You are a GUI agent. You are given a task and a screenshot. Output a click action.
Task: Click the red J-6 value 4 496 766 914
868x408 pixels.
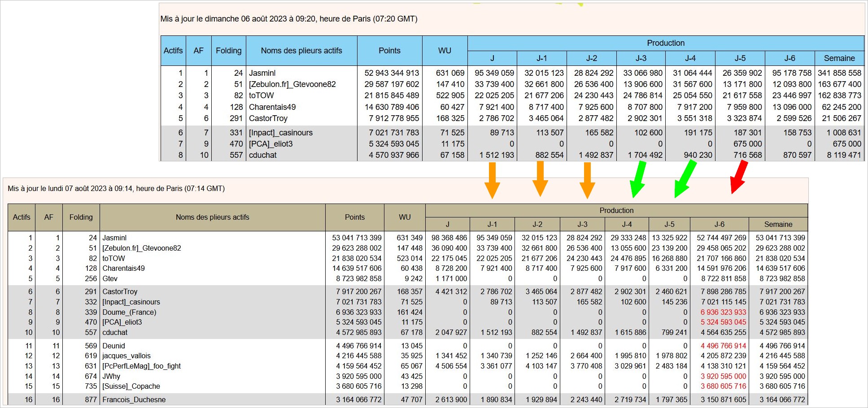pos(723,346)
